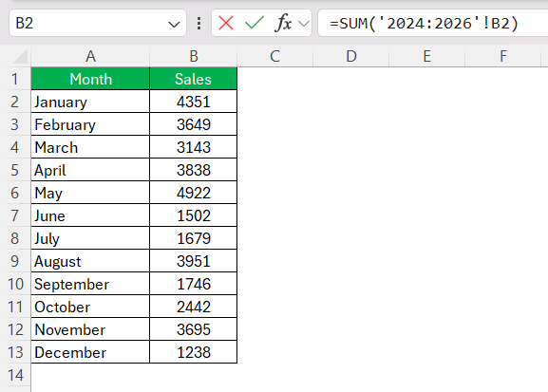Click sales value 1502

193,215
